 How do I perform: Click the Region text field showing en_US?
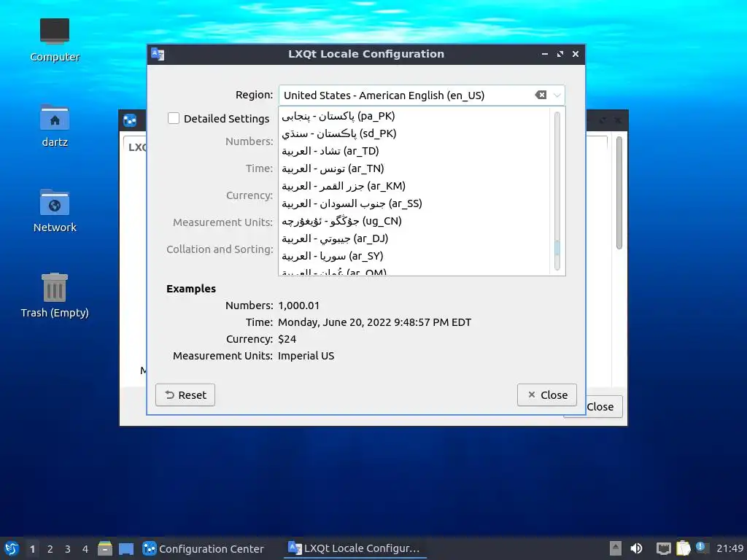pos(406,96)
